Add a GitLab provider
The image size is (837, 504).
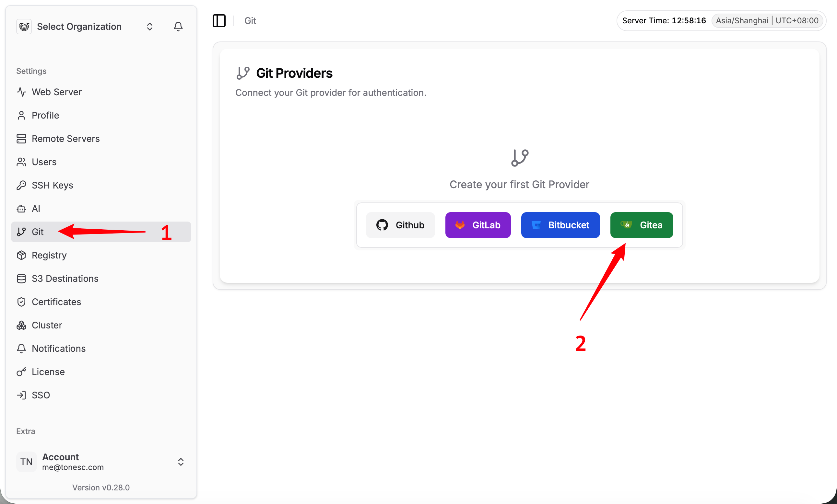(x=477, y=225)
